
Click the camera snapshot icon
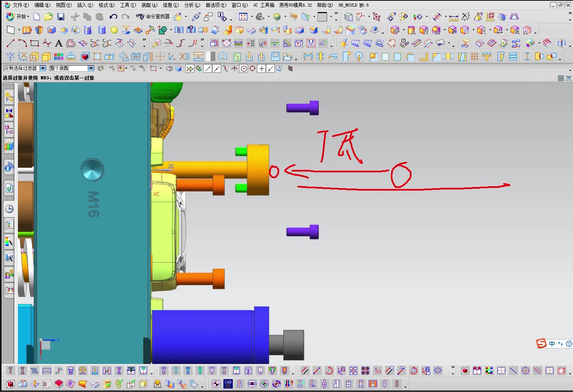pos(223,56)
